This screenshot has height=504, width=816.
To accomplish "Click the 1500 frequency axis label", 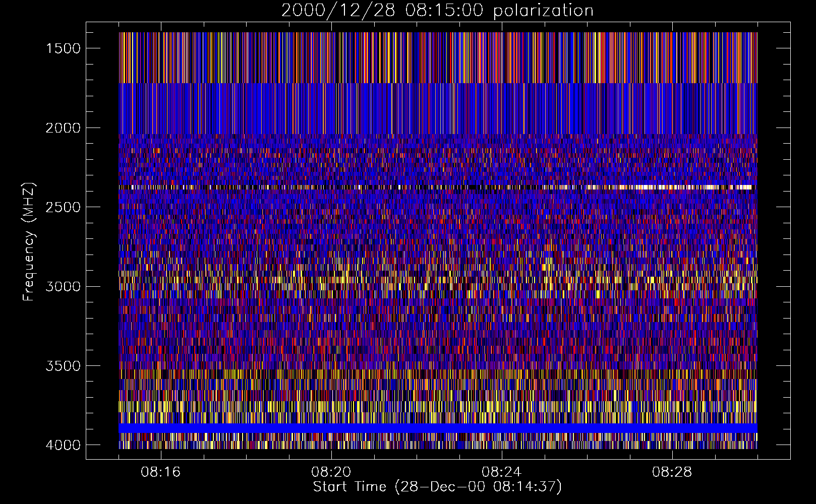I will pos(63,48).
